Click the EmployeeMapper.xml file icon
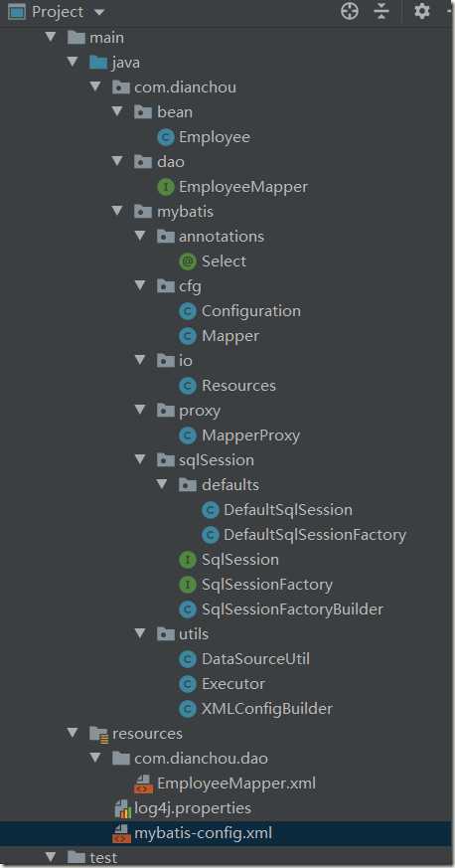 coord(144,783)
